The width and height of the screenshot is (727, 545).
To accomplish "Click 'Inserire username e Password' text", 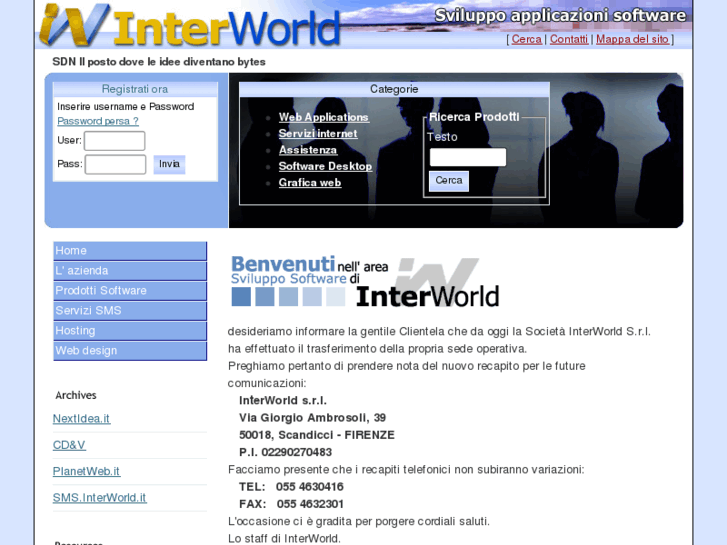I will click(x=126, y=107).
